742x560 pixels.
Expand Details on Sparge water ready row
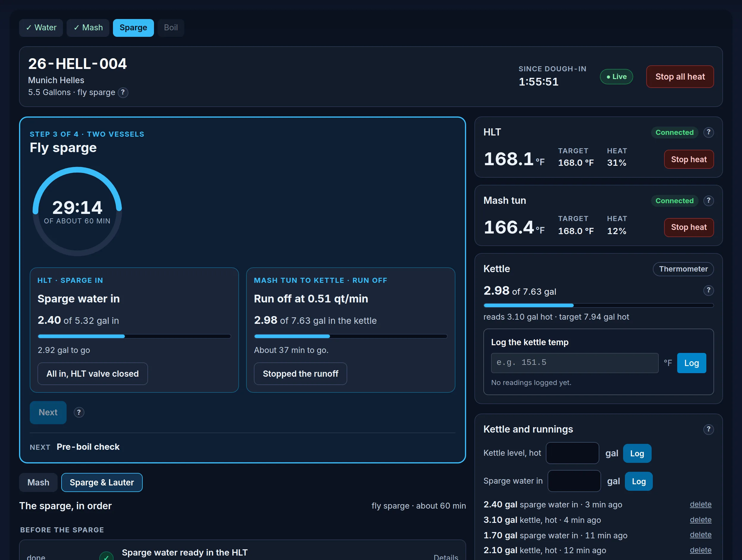coord(446,557)
